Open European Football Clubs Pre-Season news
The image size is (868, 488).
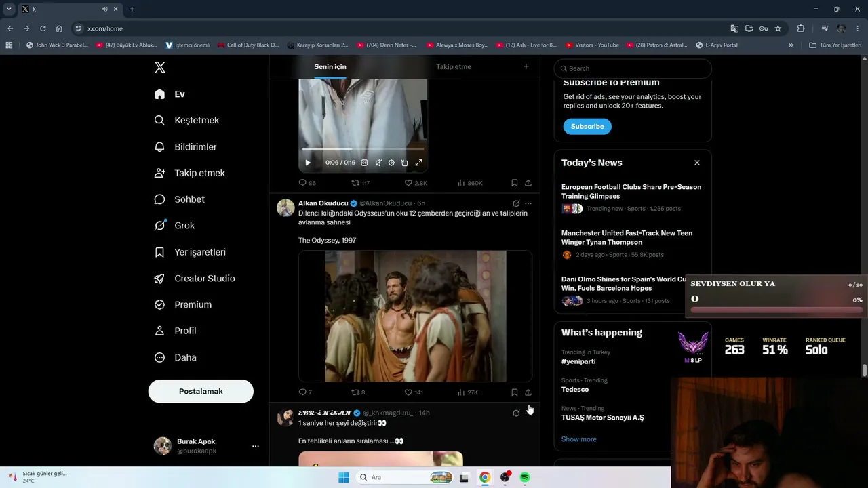click(x=631, y=197)
